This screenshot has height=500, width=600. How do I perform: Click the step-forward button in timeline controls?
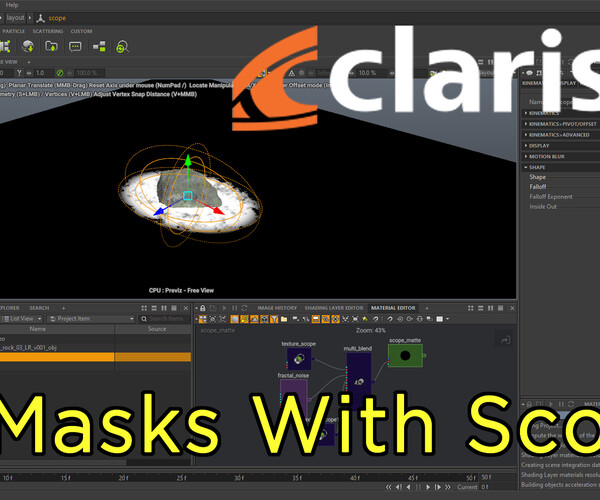click(438, 487)
